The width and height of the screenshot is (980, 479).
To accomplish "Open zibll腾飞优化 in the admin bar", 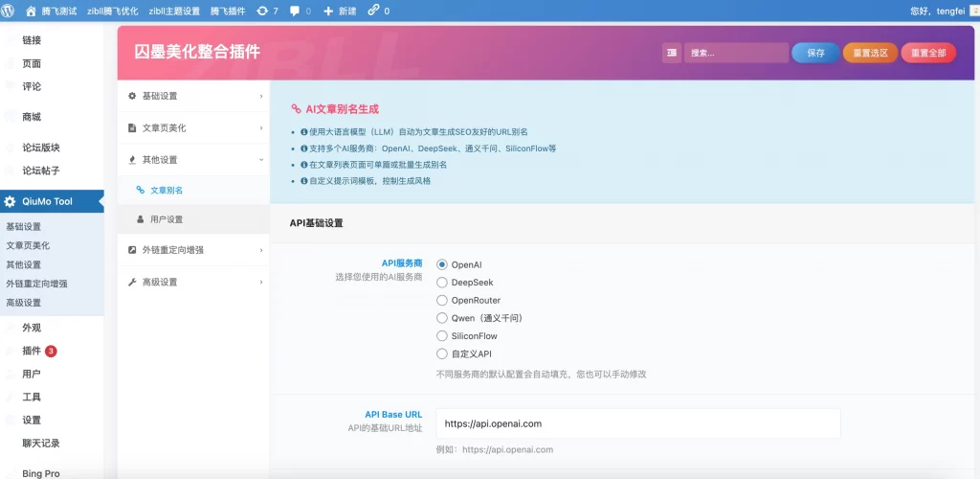I will point(113,11).
